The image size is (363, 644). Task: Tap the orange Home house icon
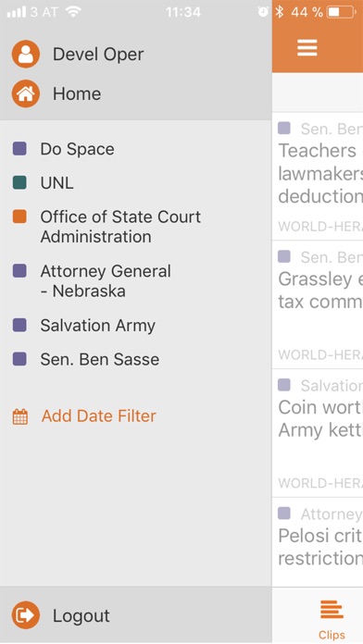[x=26, y=93]
